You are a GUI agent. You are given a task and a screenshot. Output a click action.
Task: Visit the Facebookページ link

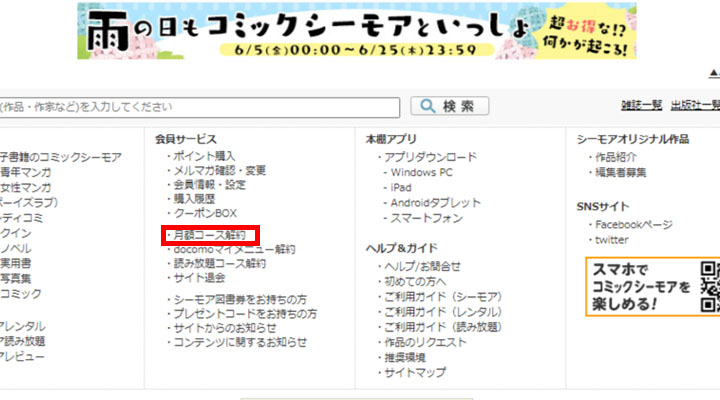(634, 225)
